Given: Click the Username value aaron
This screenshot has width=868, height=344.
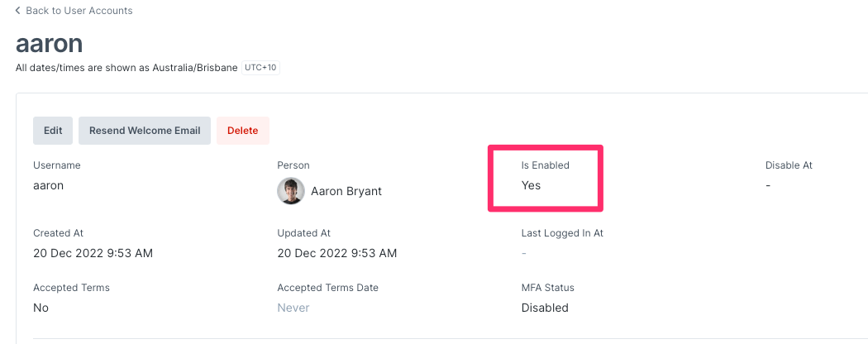Looking at the screenshot, I should [48, 185].
